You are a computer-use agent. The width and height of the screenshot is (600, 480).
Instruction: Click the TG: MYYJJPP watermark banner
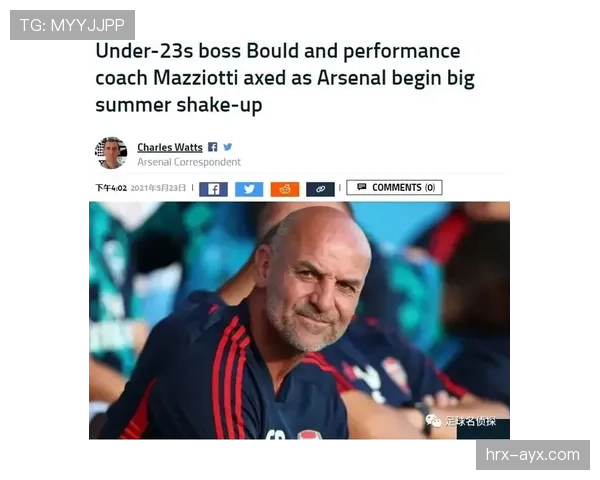tap(72, 25)
